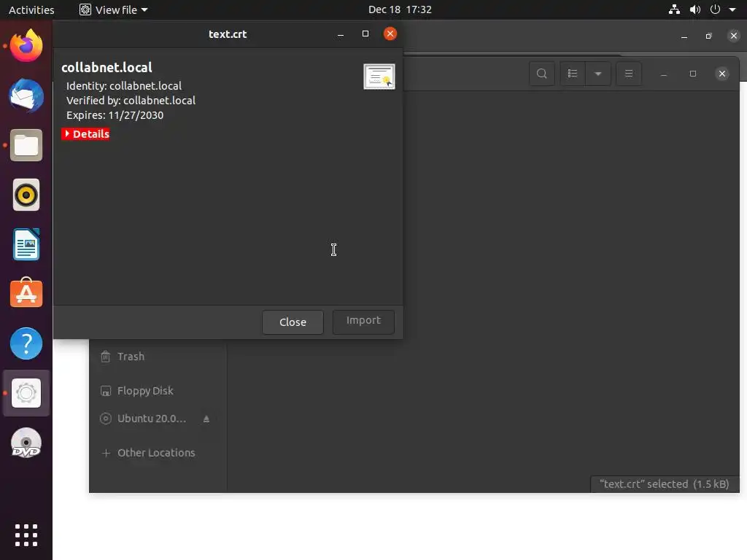Click the "text.crt" selected status text
Screen dimensions: 747x560
tap(664, 484)
